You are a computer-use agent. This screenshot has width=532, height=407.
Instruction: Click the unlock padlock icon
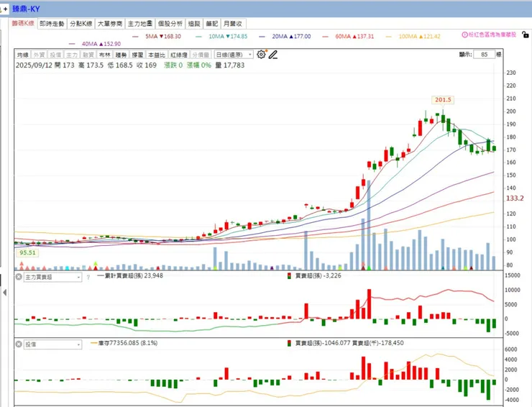(x=526, y=35)
